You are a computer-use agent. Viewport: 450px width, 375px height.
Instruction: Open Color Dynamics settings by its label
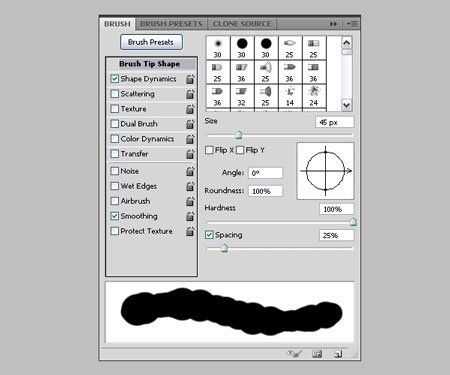147,139
